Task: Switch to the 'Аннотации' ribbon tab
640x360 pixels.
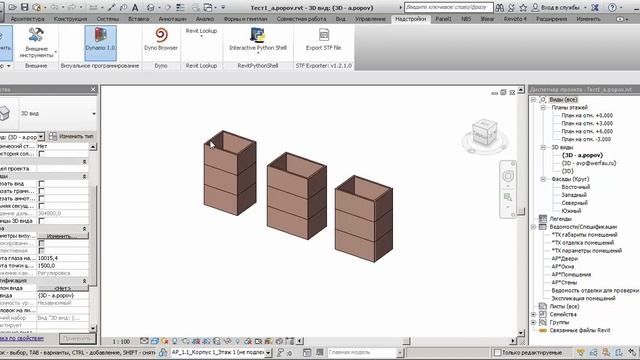Action: click(172, 19)
